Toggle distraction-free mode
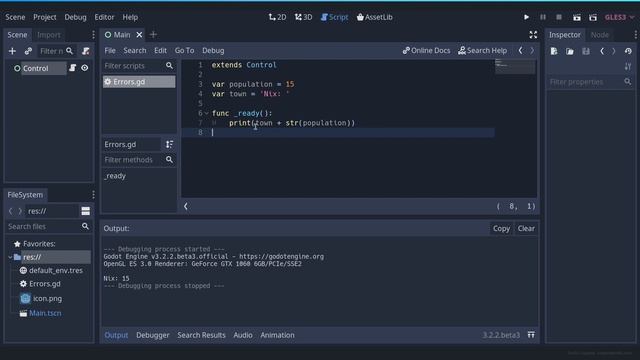The width and height of the screenshot is (640, 360). coord(533,35)
